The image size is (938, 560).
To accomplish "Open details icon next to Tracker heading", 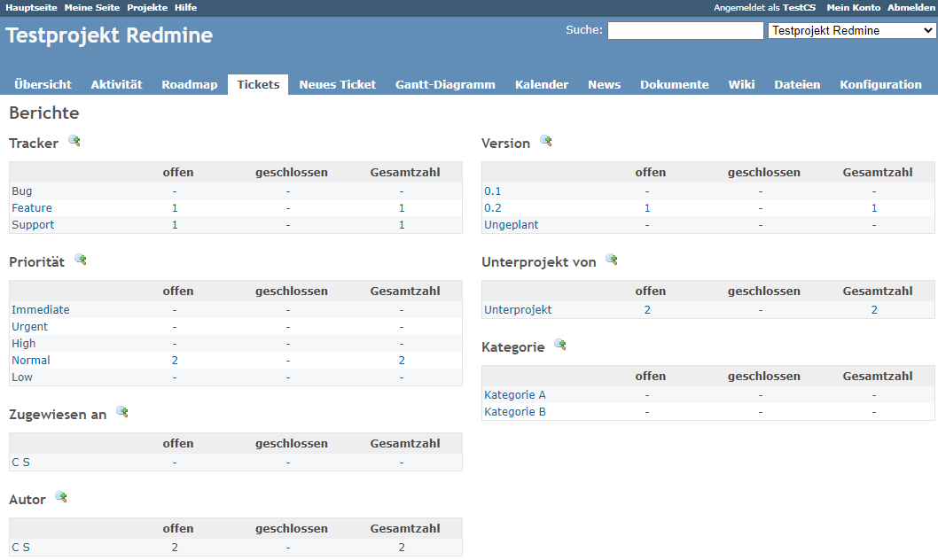I will 74,142.
